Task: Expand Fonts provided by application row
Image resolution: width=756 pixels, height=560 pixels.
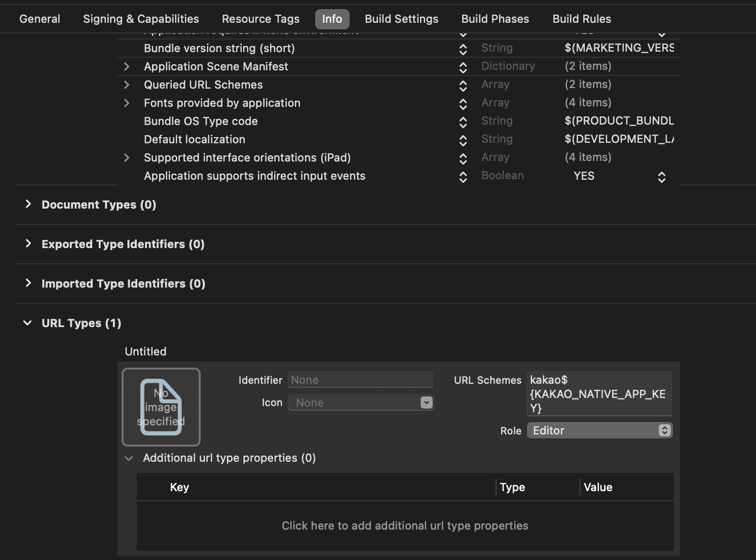Action: click(127, 103)
